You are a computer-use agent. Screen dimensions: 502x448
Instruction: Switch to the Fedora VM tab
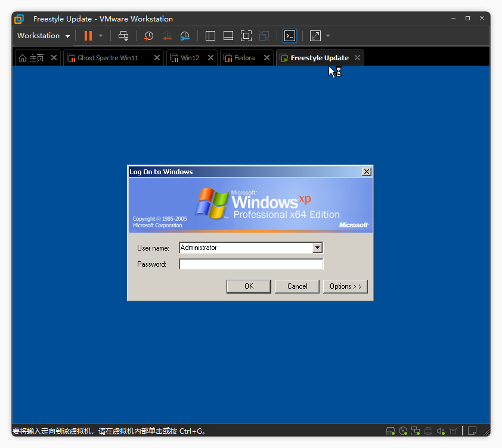(244, 58)
